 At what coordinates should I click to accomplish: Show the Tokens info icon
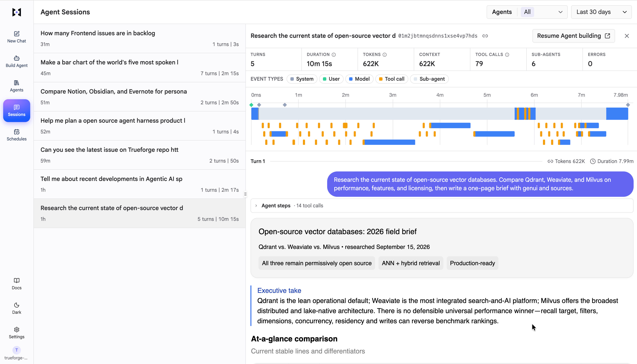(385, 54)
